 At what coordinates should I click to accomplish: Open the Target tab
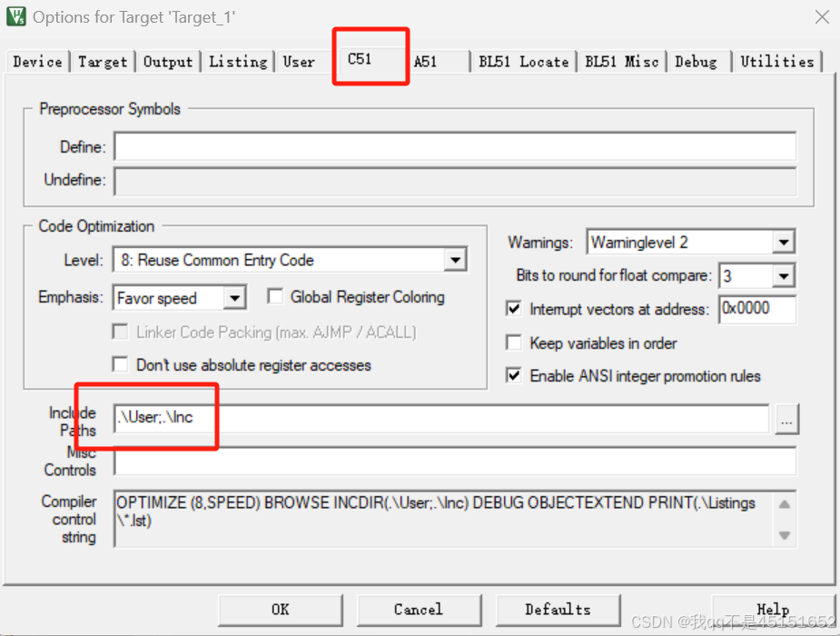coord(103,62)
